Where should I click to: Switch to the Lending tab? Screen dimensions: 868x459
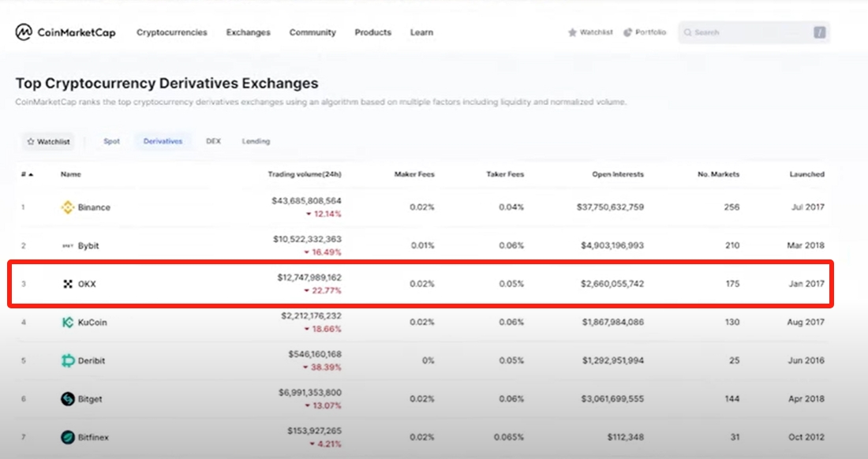[x=256, y=142]
